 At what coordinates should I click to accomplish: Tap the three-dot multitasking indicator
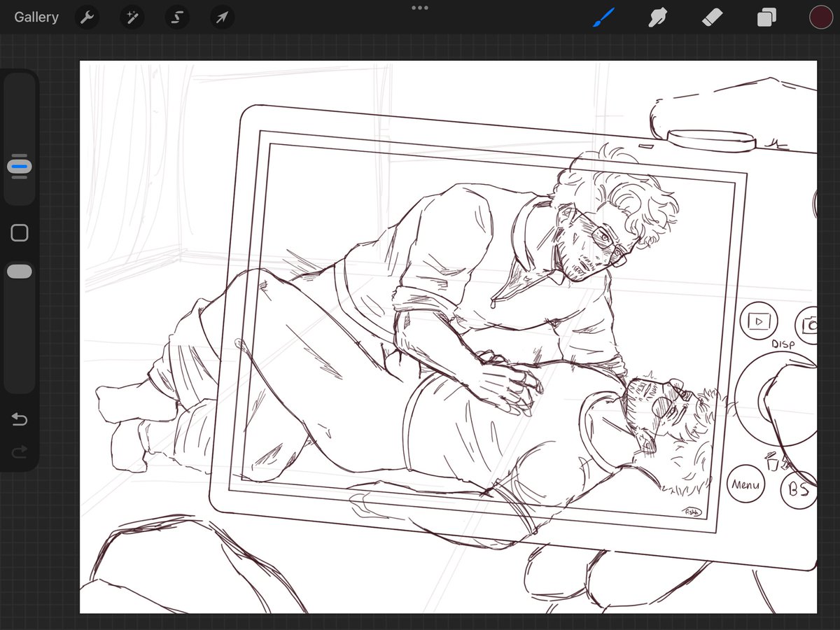coord(420,8)
